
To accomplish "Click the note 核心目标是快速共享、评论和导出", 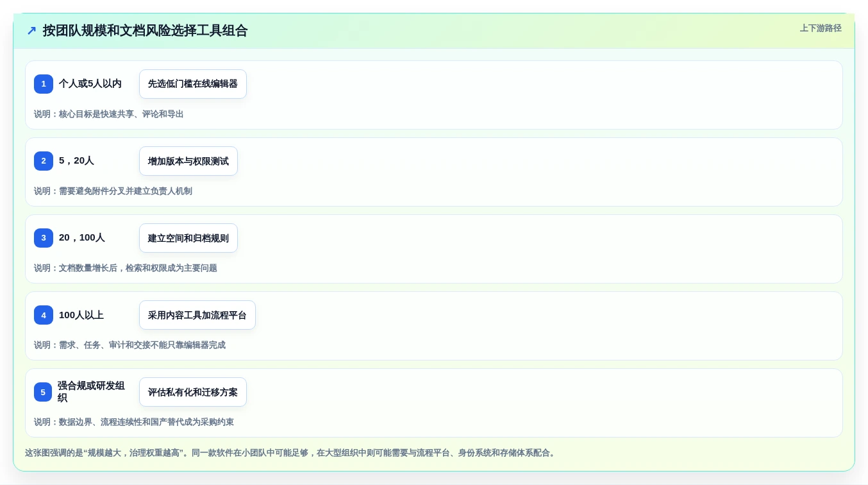I will (x=109, y=114).
